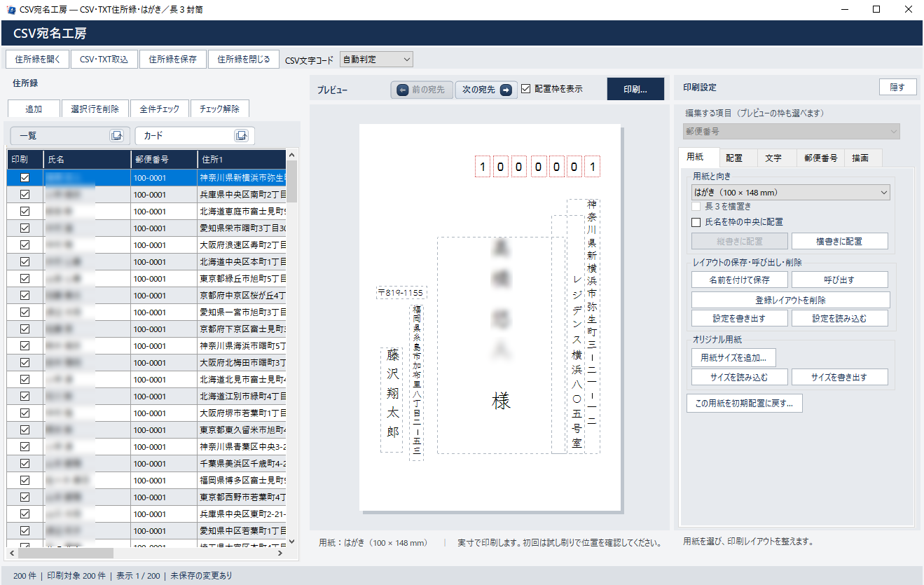Open the はがき paper size dropdown
This screenshot has width=924, height=585.
coord(790,192)
